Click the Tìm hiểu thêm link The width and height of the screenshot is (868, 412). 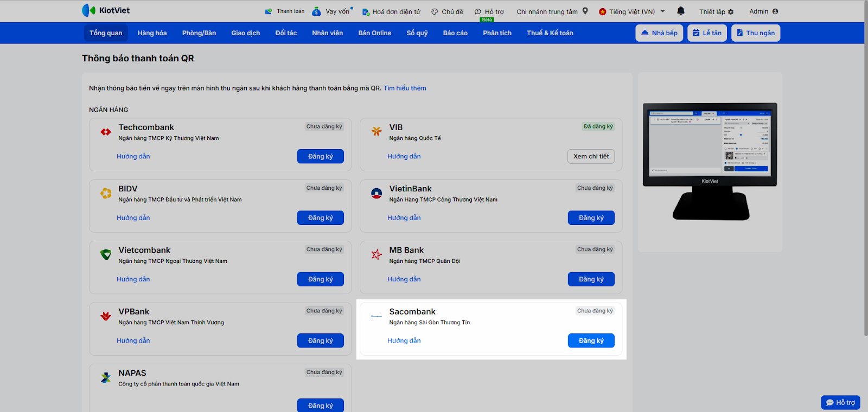(x=405, y=88)
